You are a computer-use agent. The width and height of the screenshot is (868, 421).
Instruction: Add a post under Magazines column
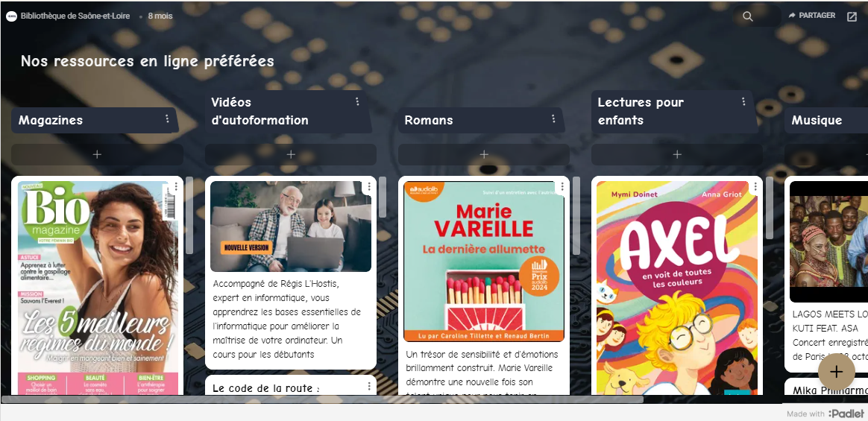(97, 154)
